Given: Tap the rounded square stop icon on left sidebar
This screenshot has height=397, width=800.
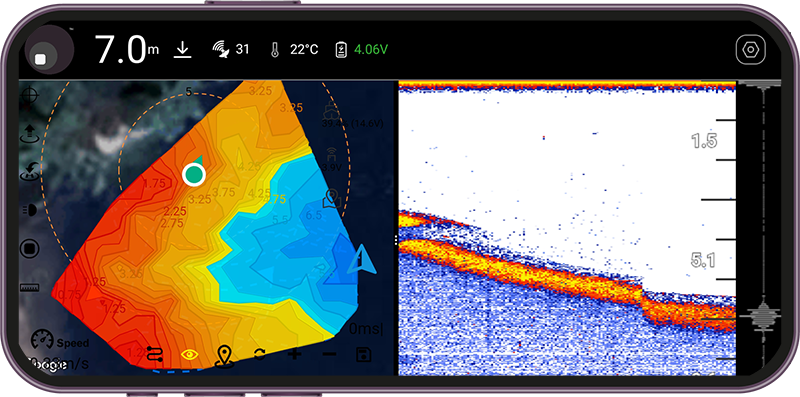Looking at the screenshot, I should 30,249.
